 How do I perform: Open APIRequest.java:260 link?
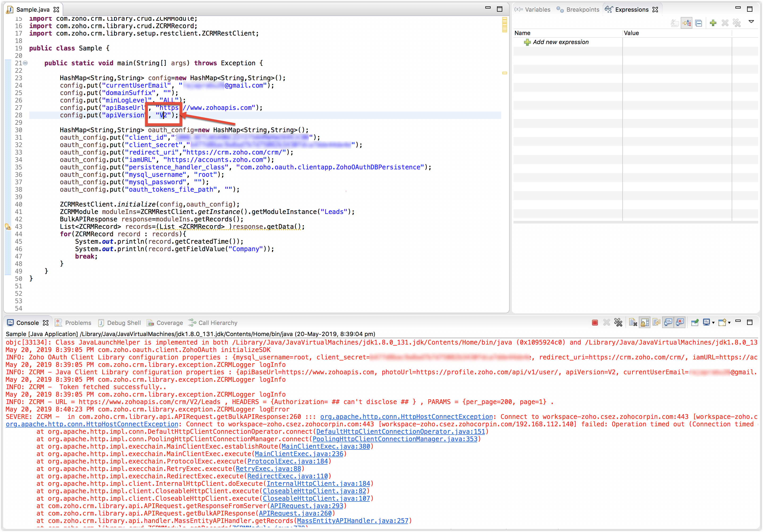(295, 513)
